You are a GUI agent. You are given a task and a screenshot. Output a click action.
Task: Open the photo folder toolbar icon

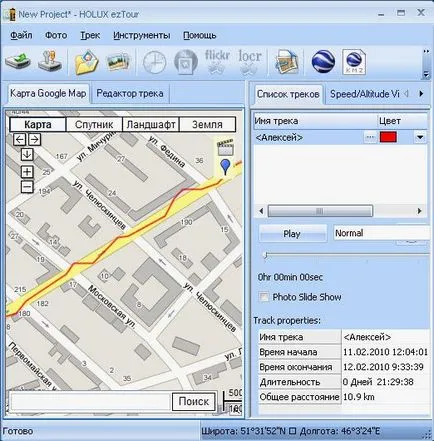tap(86, 62)
